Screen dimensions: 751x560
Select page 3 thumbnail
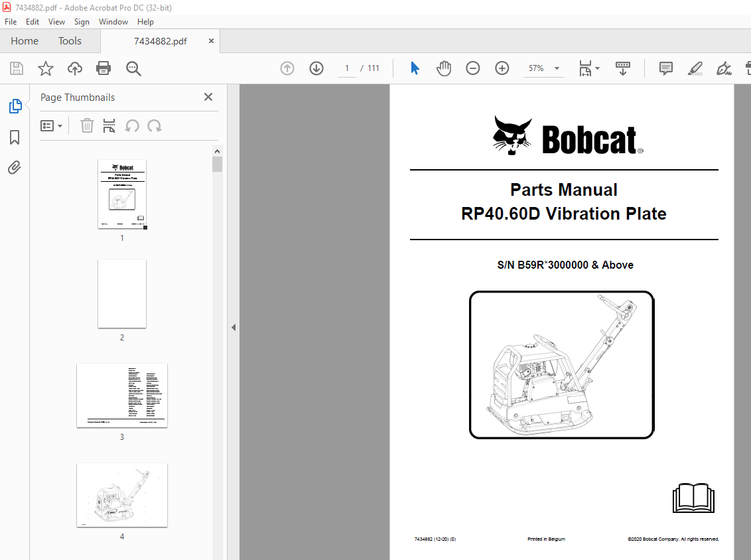tap(122, 395)
